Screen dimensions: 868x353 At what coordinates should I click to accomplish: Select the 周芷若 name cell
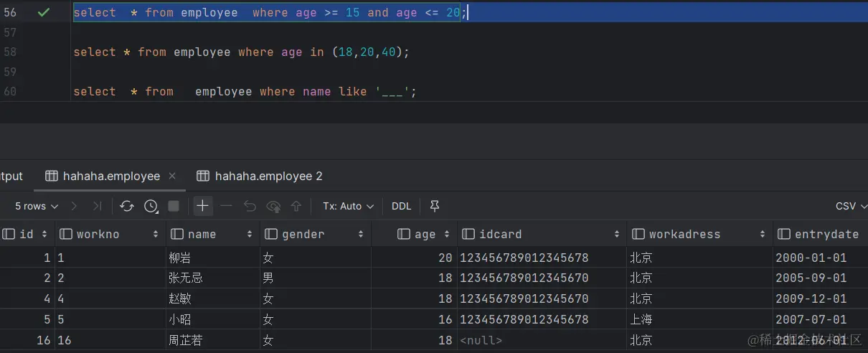(212, 340)
